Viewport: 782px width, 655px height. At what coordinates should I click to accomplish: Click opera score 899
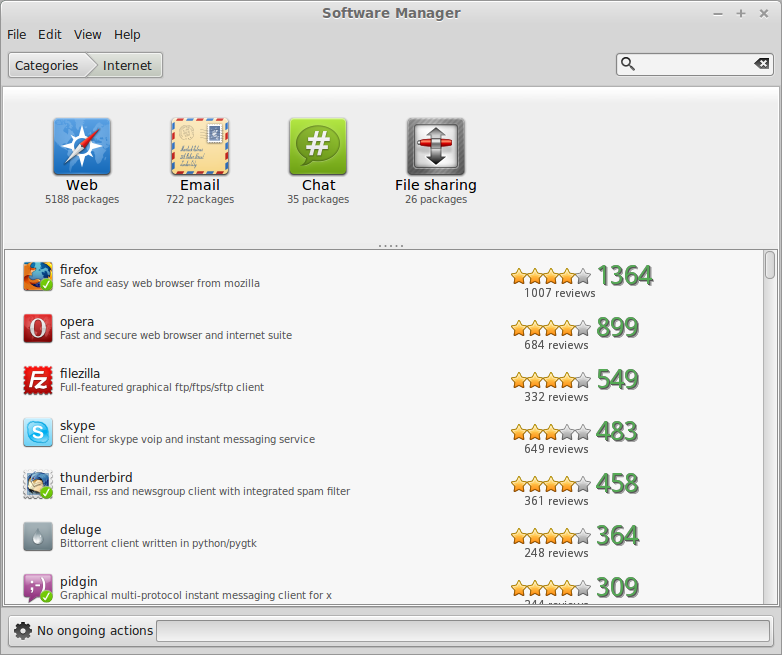pyautogui.click(x=617, y=328)
